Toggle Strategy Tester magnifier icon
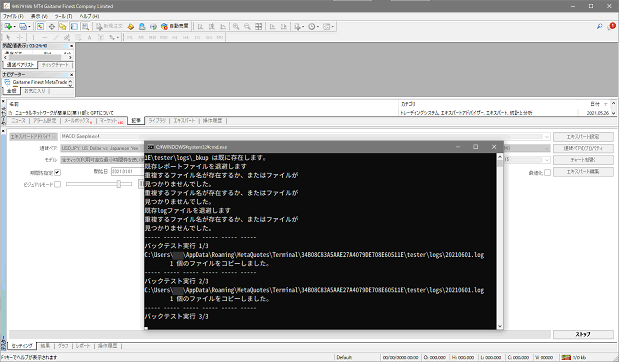 [x=85, y=26]
